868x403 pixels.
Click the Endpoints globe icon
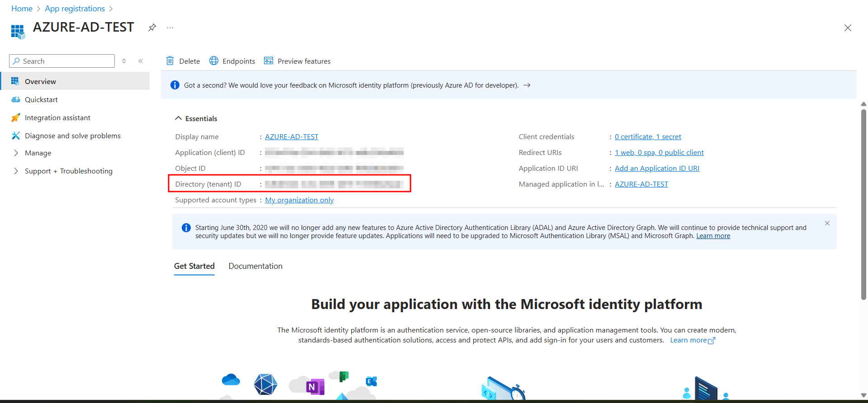(214, 61)
